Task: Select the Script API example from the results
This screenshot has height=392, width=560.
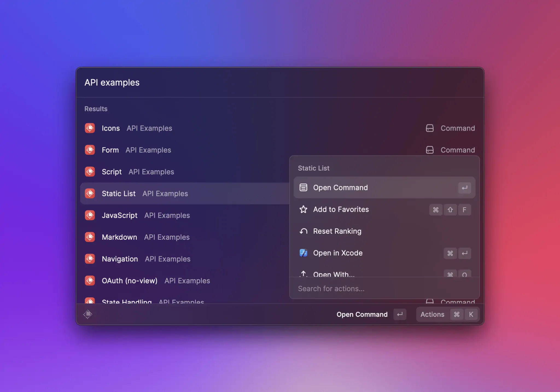Action: click(112, 172)
